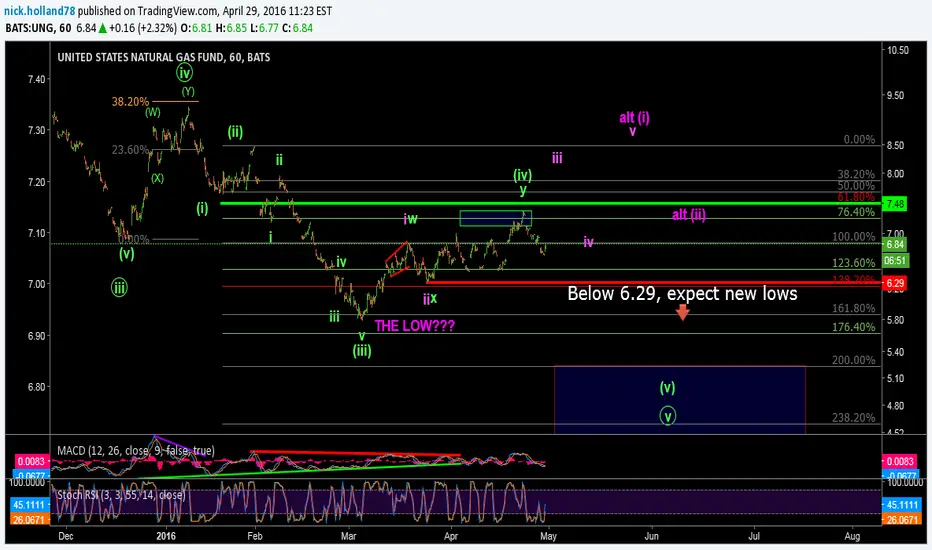The width and height of the screenshot is (932, 550).
Task: Select the orange 38.20% retracement label
Action: (x=130, y=102)
